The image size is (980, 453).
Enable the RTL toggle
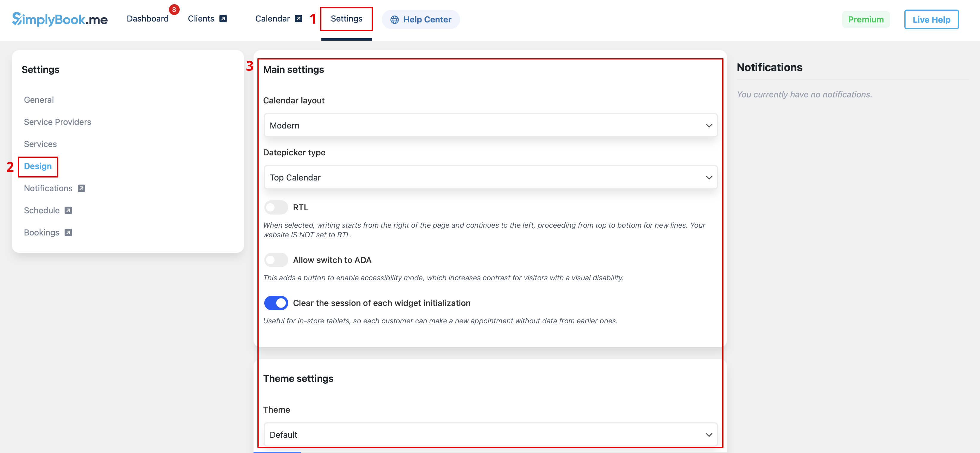(276, 207)
